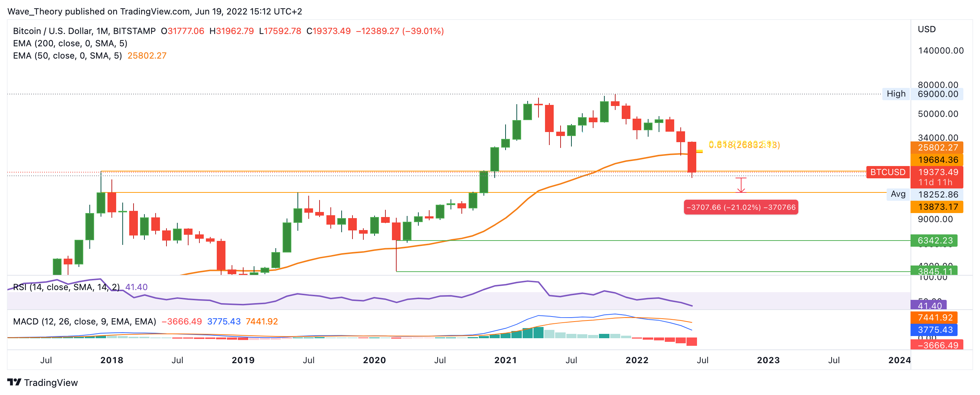
Task: Click the red -3707.66 measurement label
Action: (740, 208)
